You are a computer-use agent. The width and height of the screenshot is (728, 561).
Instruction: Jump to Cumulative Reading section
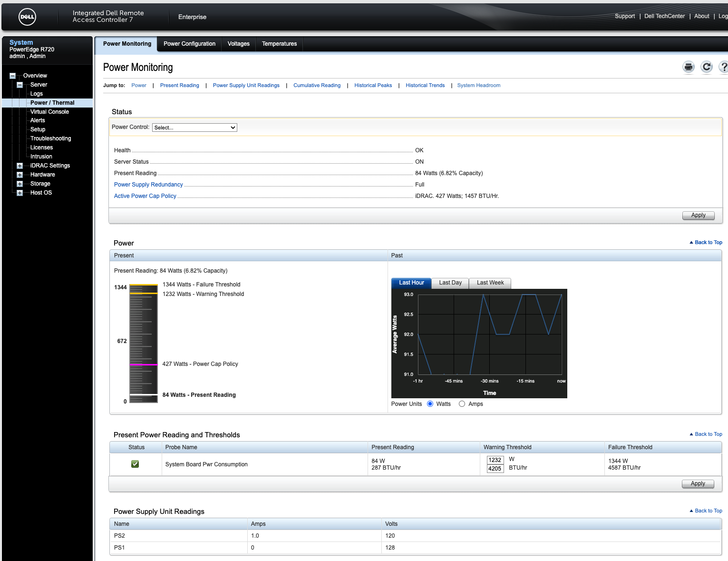(x=317, y=86)
